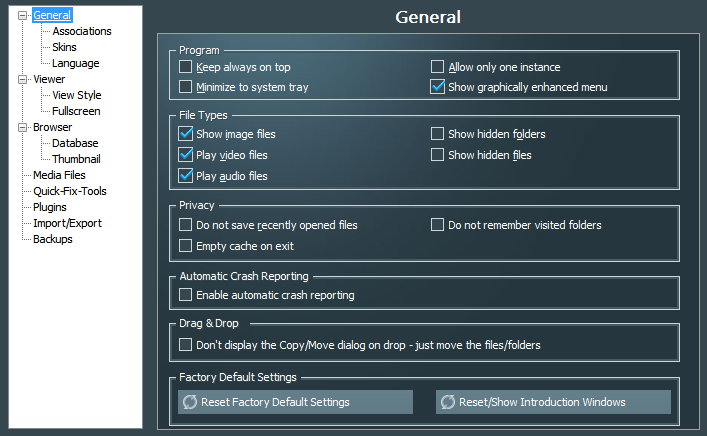Enable automatic crash reporting checkbox

click(185, 295)
